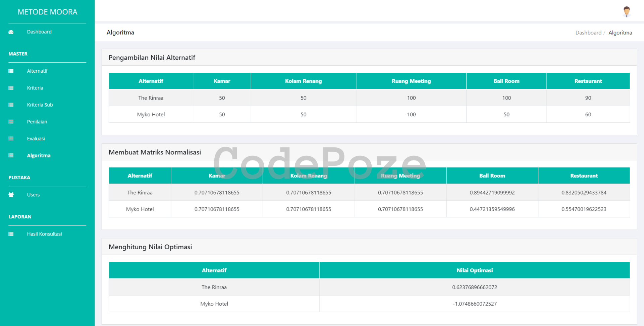Go to Penilaian page in sidebar
644x326 pixels.
click(x=37, y=122)
